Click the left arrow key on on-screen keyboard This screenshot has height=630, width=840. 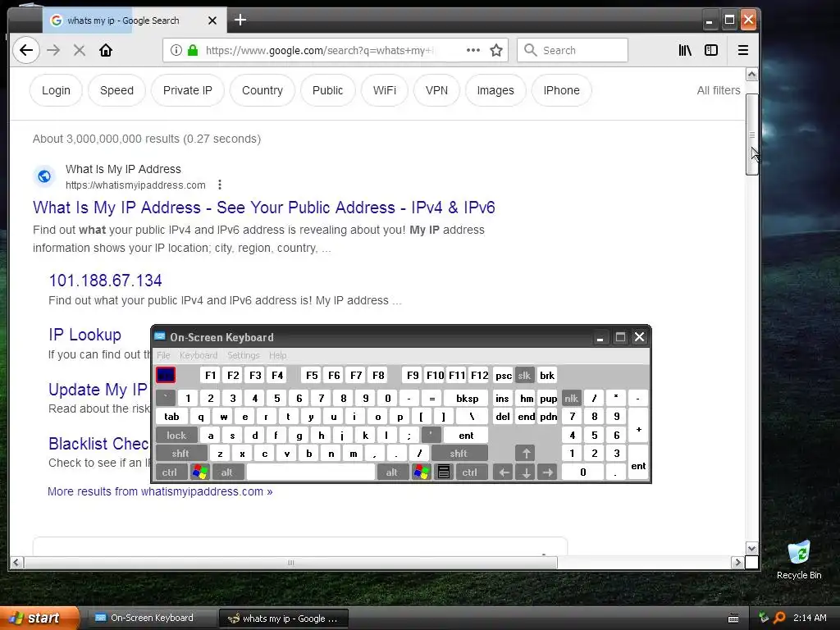(x=503, y=472)
